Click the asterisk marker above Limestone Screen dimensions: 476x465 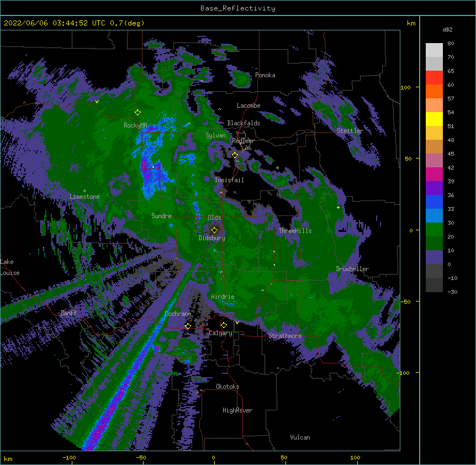pos(84,191)
